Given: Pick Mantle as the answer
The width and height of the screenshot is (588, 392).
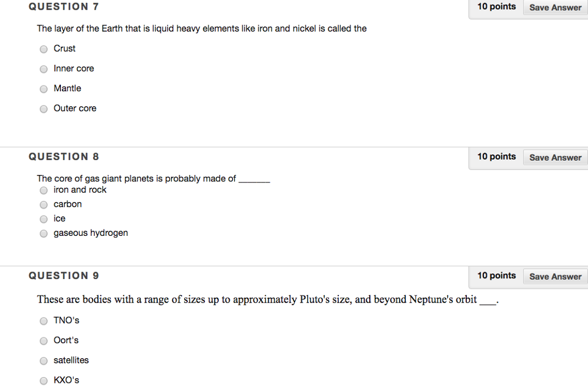Looking at the screenshot, I should (x=44, y=89).
